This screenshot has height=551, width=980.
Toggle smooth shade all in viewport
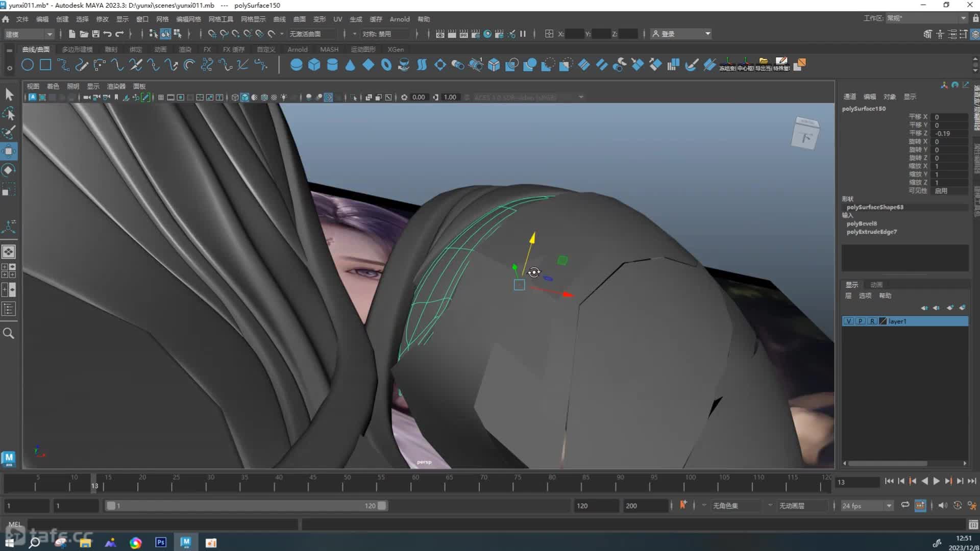coord(244,97)
